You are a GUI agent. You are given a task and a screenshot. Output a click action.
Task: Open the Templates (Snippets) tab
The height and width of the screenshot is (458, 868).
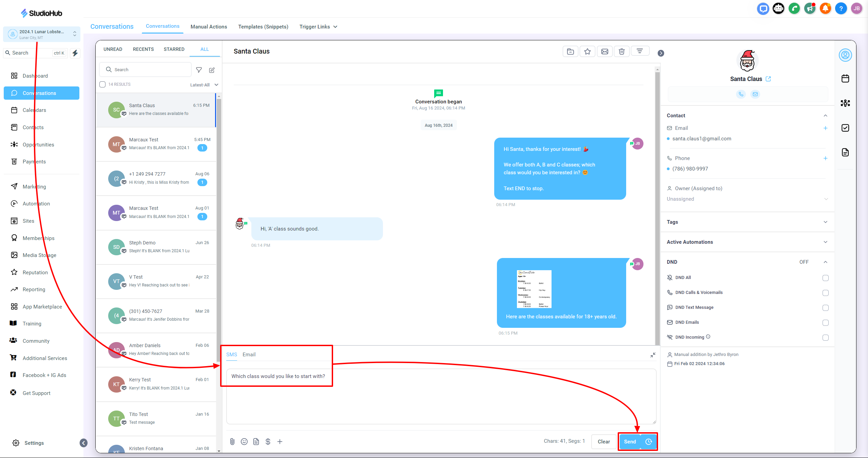(x=263, y=27)
